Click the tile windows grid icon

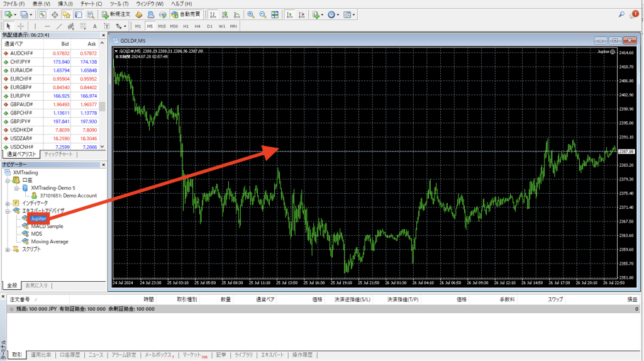[x=274, y=14]
